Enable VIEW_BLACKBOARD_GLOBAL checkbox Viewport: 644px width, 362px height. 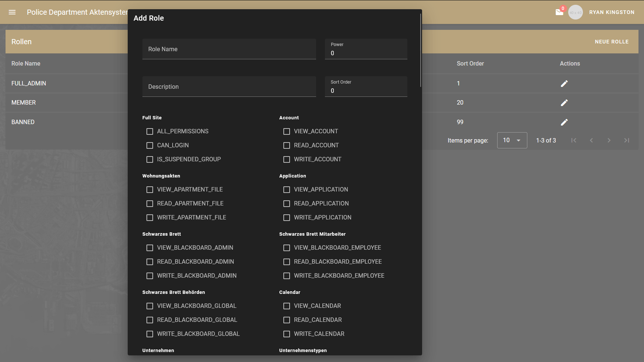coord(150,306)
